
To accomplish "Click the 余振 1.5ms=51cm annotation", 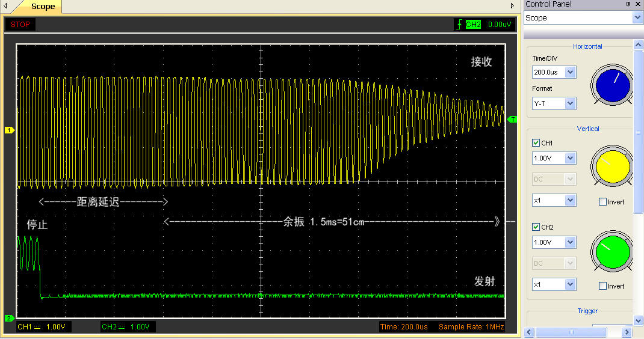I will (324, 222).
